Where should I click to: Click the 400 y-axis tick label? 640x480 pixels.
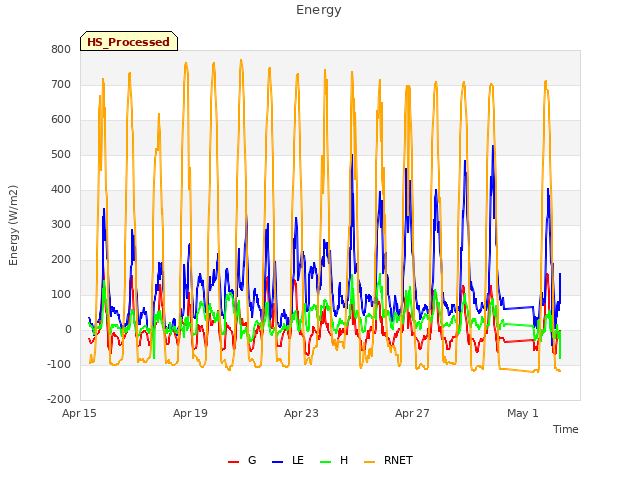pos(61,189)
